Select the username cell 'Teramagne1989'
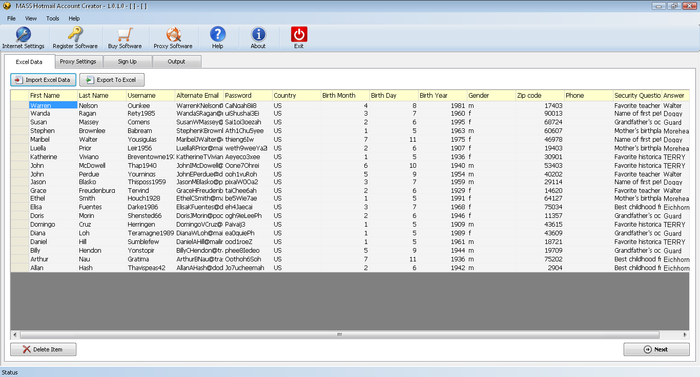700x377 pixels. pos(150,233)
